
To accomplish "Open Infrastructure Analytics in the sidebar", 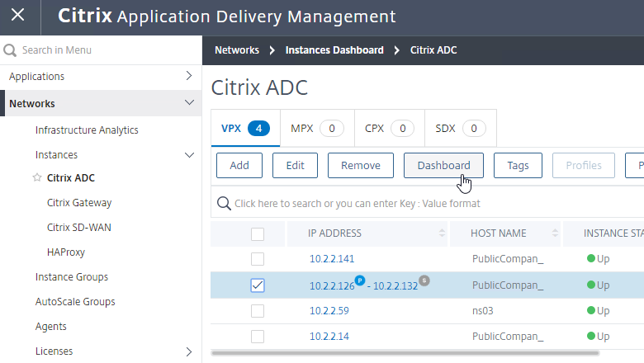I will tap(87, 130).
